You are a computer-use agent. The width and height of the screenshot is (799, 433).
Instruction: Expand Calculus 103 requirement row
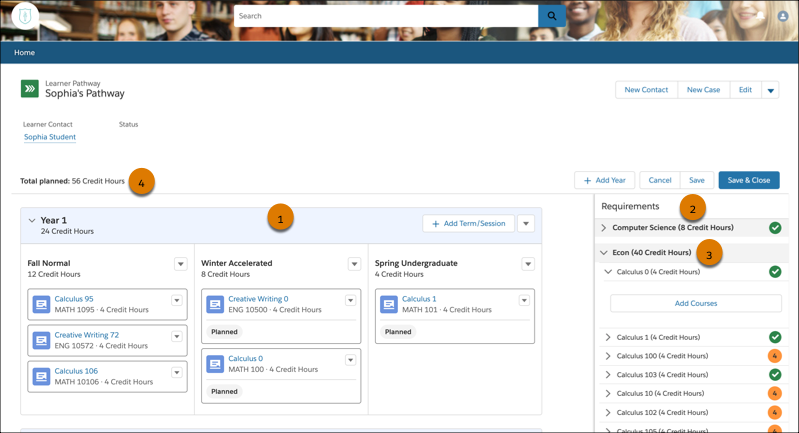608,375
